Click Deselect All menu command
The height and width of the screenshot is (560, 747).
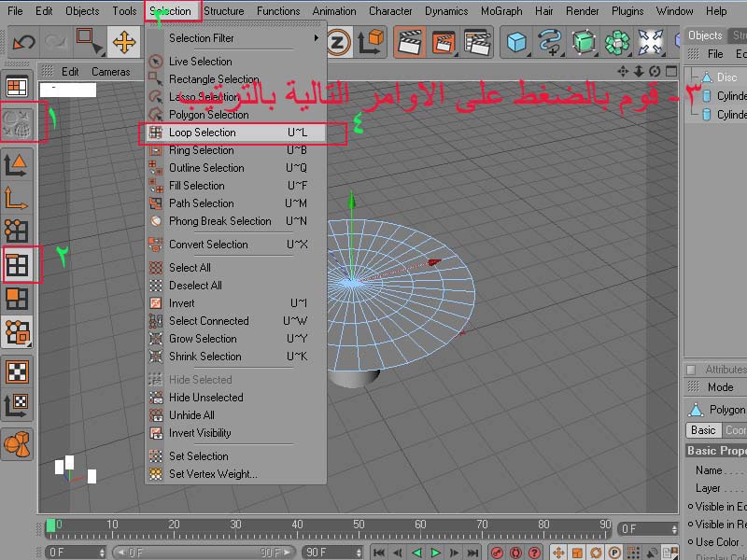tap(237, 286)
